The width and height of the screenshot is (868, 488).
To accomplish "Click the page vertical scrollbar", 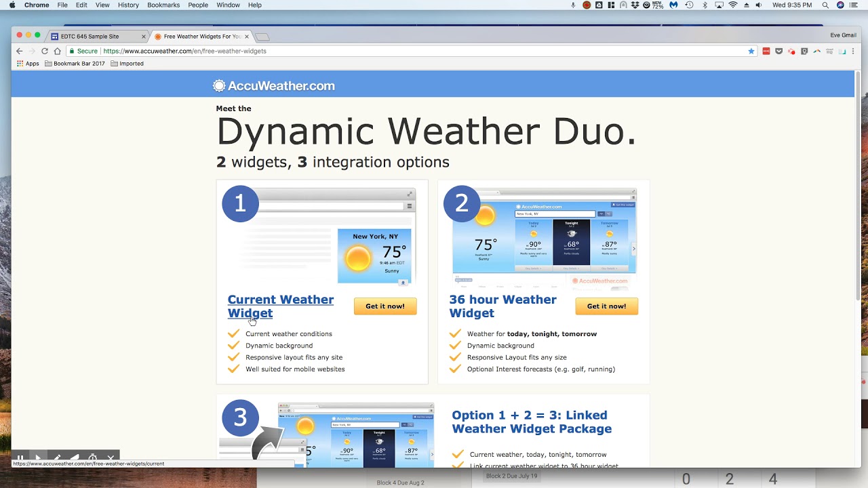I will (x=858, y=186).
